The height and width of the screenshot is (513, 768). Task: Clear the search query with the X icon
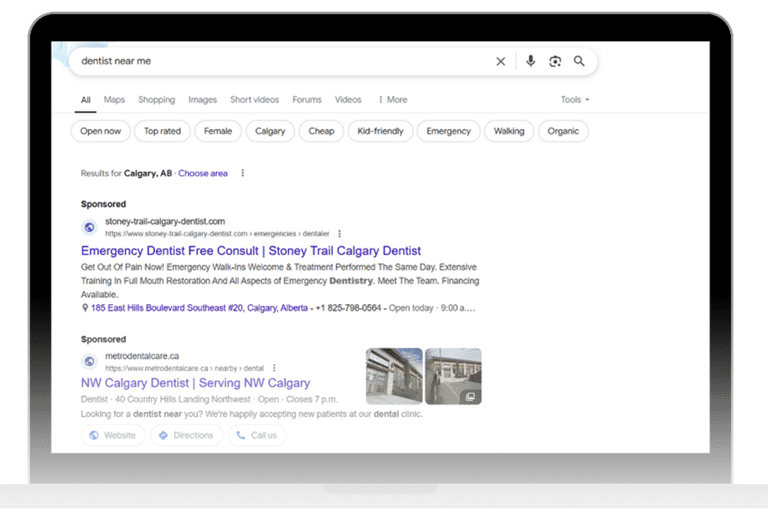click(x=501, y=61)
